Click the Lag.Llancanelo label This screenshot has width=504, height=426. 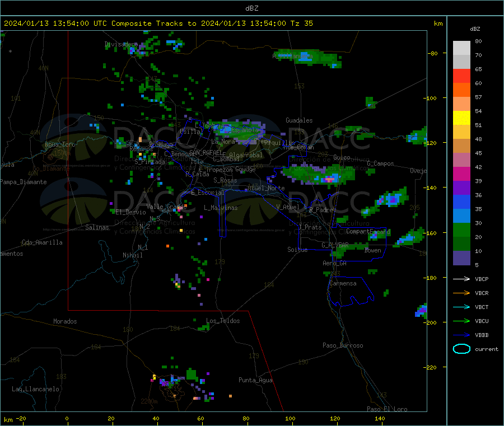(35, 390)
